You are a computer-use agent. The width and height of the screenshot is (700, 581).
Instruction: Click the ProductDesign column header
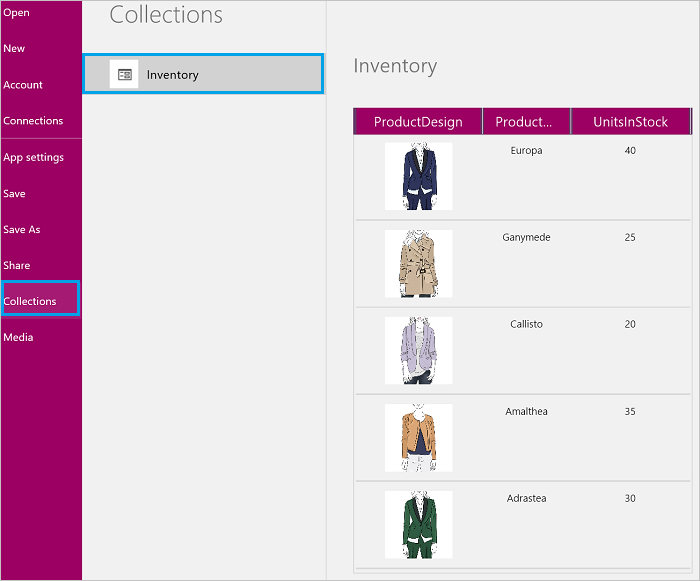(x=418, y=122)
